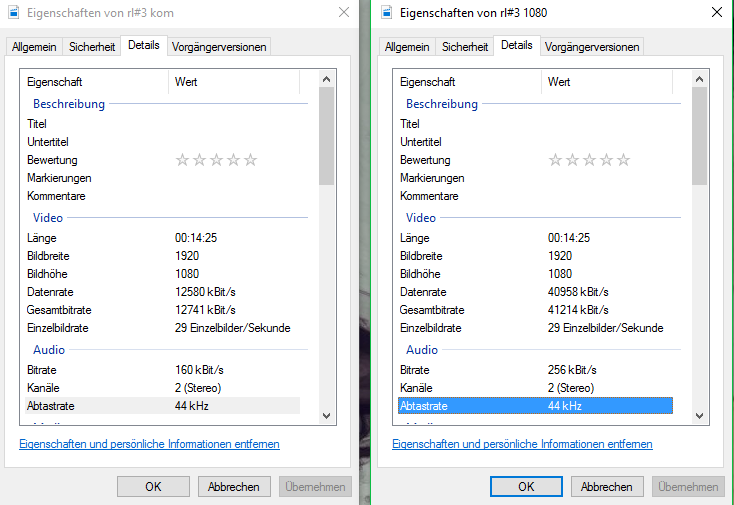Switch to Sicherheit tab in right dialog
The height and width of the screenshot is (505, 734).
tap(465, 47)
